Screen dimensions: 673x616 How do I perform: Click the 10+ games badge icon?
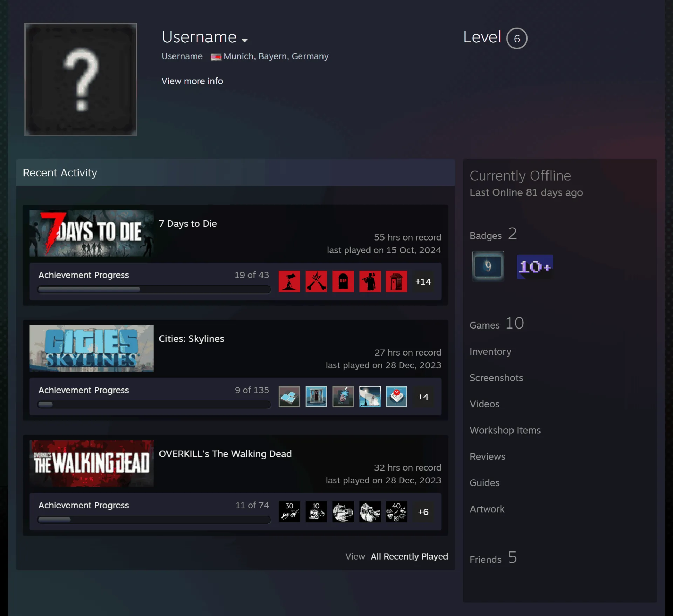coord(535,267)
